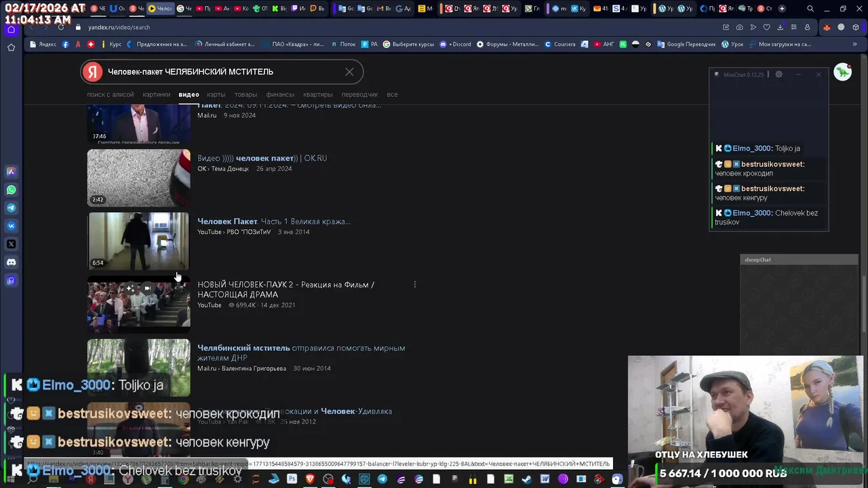Open the финансы tab
This screenshot has width=868, height=488.
coord(280,94)
